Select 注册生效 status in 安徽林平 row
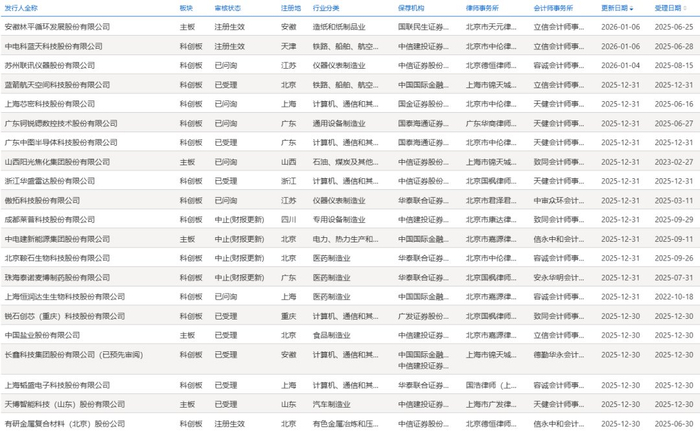700x431 pixels. tap(229, 27)
